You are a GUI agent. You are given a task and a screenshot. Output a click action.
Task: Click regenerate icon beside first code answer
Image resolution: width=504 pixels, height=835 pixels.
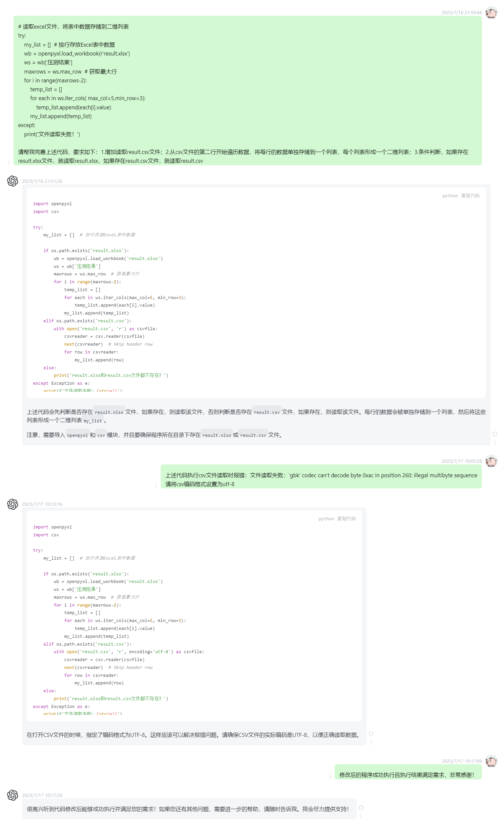point(494,434)
